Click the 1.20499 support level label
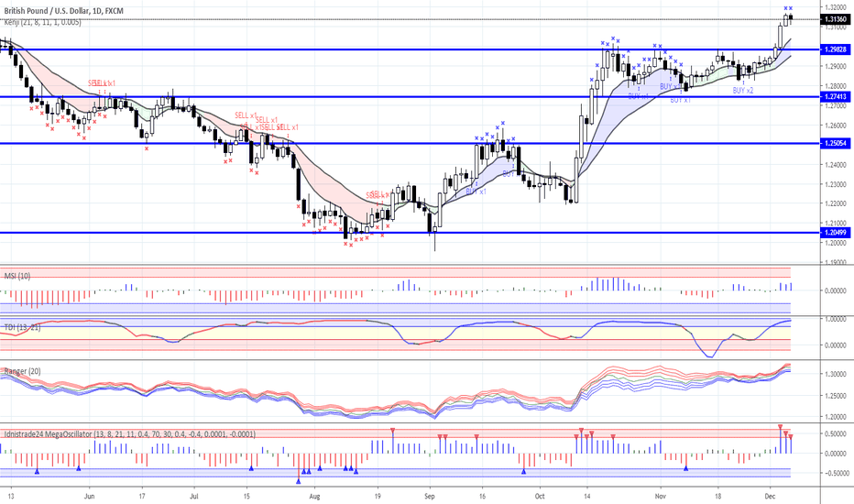Viewport: 854px width, 504px height. (x=833, y=233)
